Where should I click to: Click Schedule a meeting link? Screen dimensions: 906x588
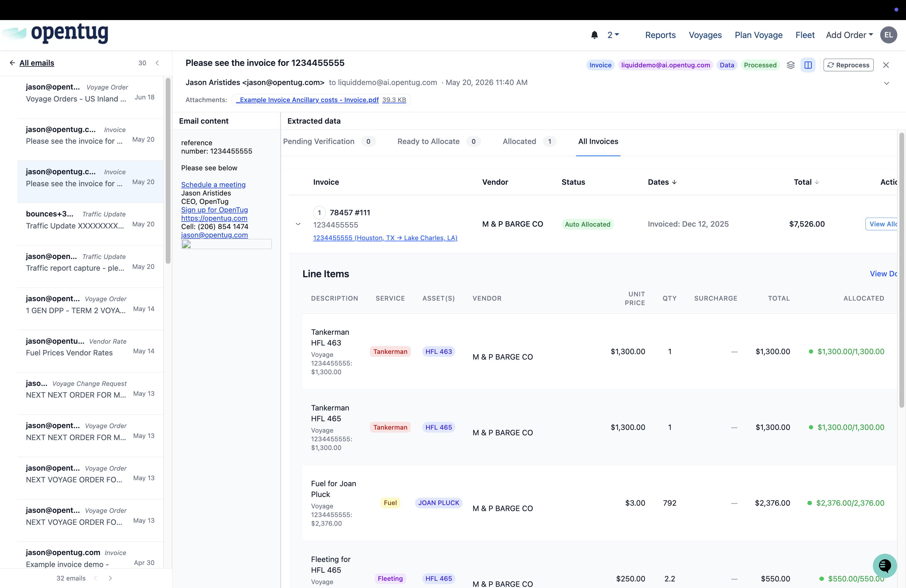(213, 184)
